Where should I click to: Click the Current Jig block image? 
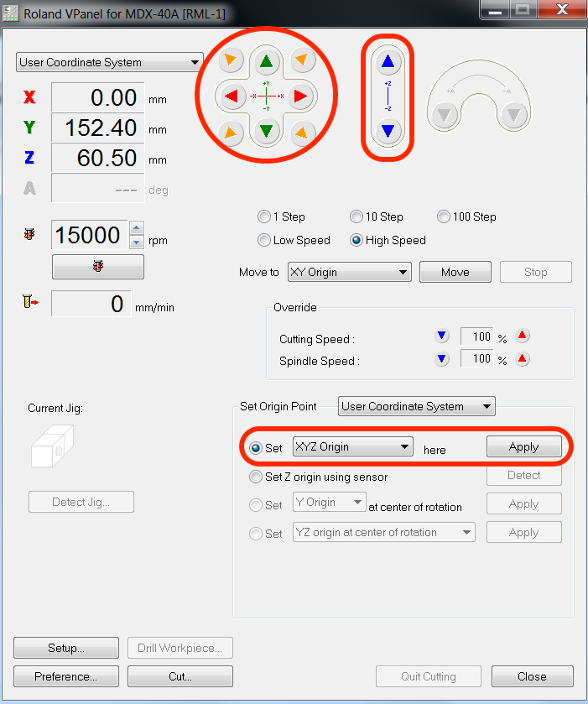pos(52,446)
